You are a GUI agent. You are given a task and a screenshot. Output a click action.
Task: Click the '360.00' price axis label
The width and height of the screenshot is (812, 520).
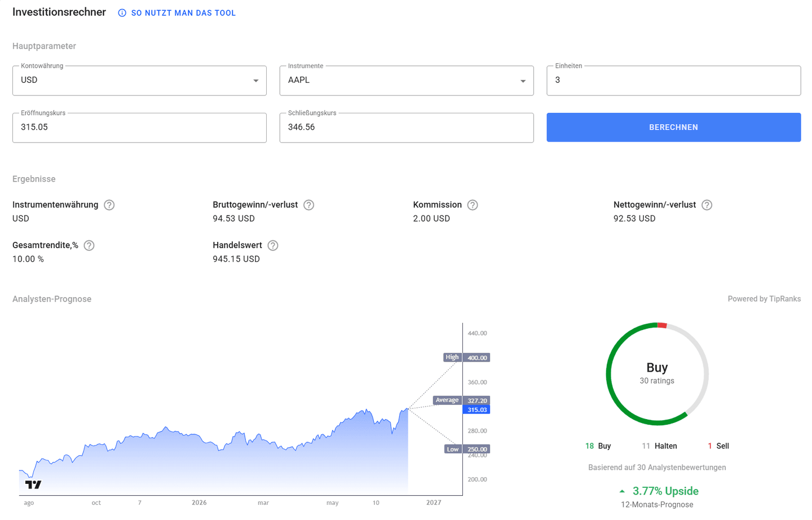click(x=477, y=382)
